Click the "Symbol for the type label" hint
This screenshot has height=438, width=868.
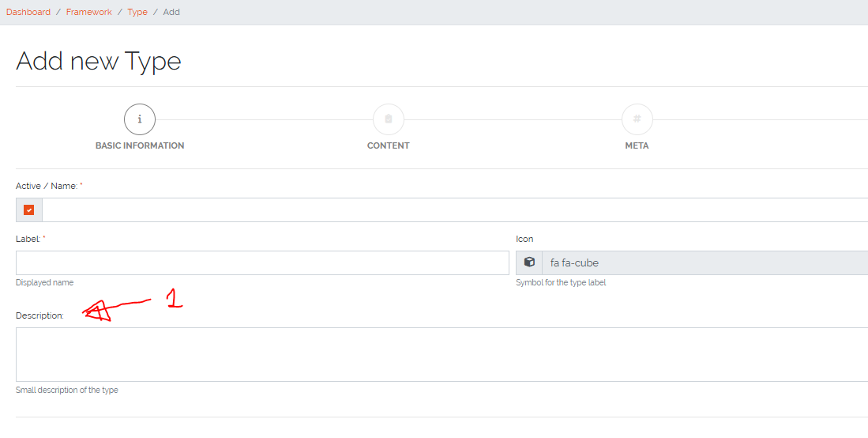pyautogui.click(x=561, y=282)
